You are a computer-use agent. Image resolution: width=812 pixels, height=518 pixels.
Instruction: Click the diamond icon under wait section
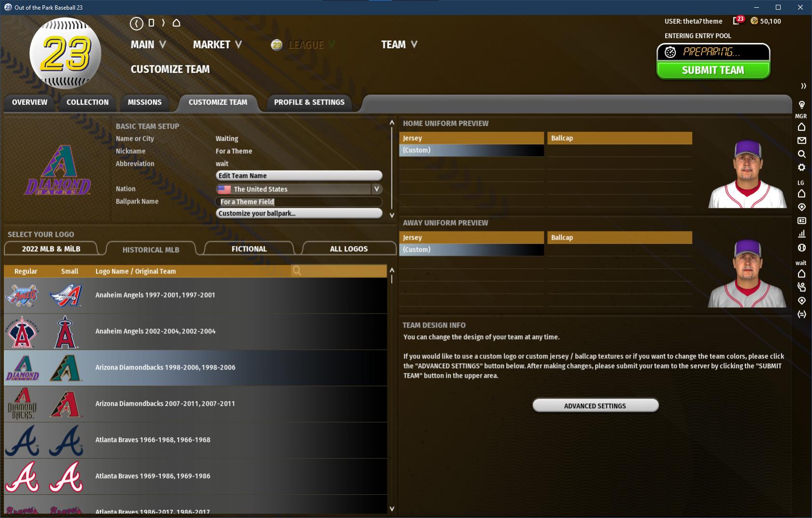pyautogui.click(x=802, y=301)
